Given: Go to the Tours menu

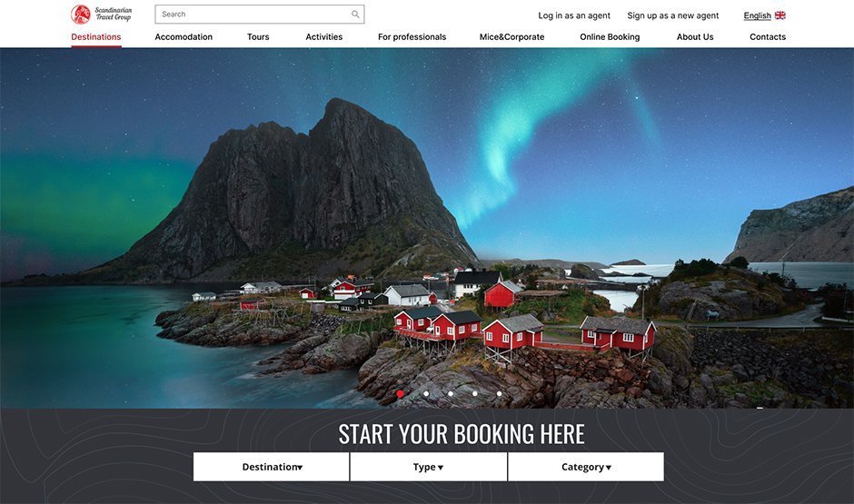Looking at the screenshot, I should click(x=258, y=37).
